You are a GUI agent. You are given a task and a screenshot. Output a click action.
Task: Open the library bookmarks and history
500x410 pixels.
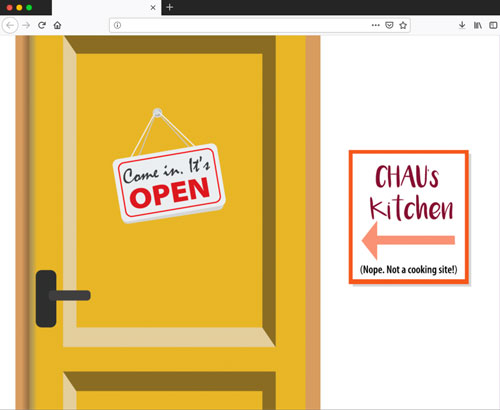click(478, 25)
